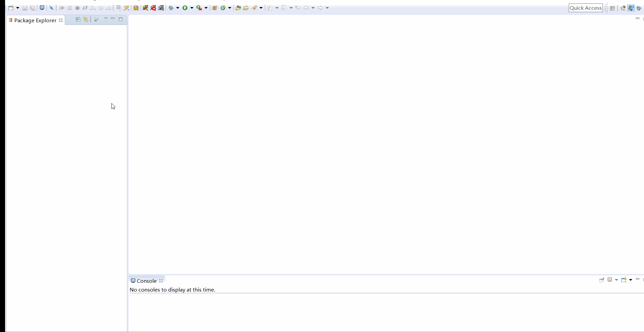Toggle Skip All Breakpoints

pyautogui.click(x=52, y=8)
